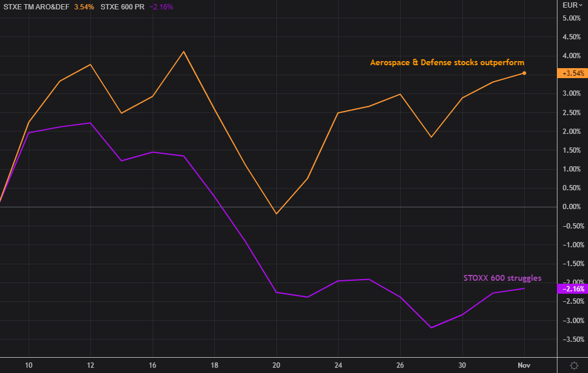
Task: Click the Nov label on time axis
Action: 523,365
